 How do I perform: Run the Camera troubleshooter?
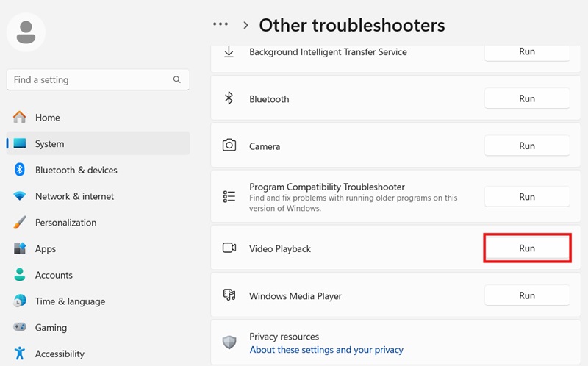527,146
